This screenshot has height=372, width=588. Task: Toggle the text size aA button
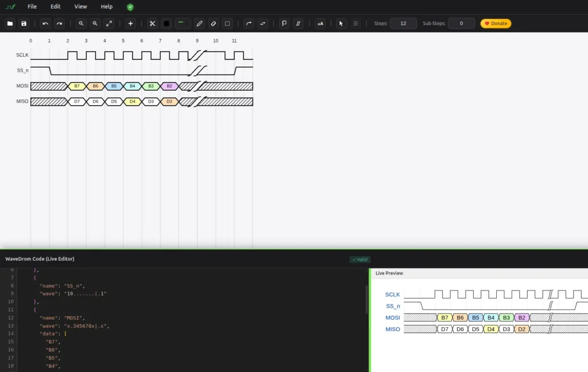(x=320, y=24)
